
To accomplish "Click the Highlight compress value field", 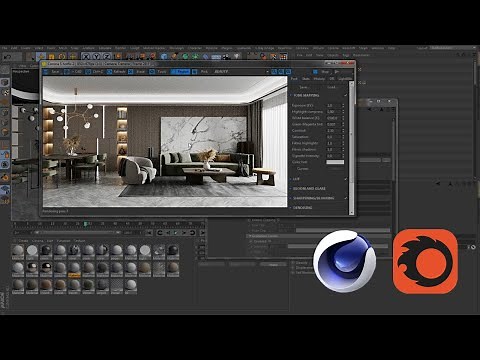I will click(x=334, y=112).
